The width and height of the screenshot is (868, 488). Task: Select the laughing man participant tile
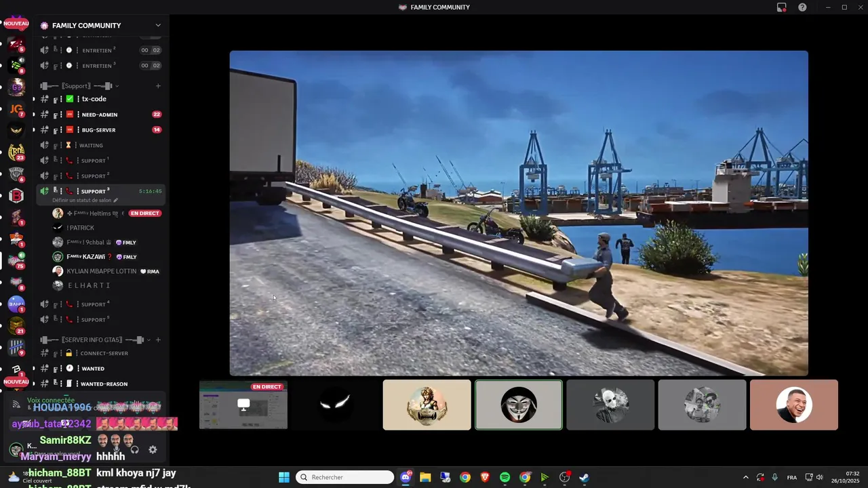[x=794, y=405]
